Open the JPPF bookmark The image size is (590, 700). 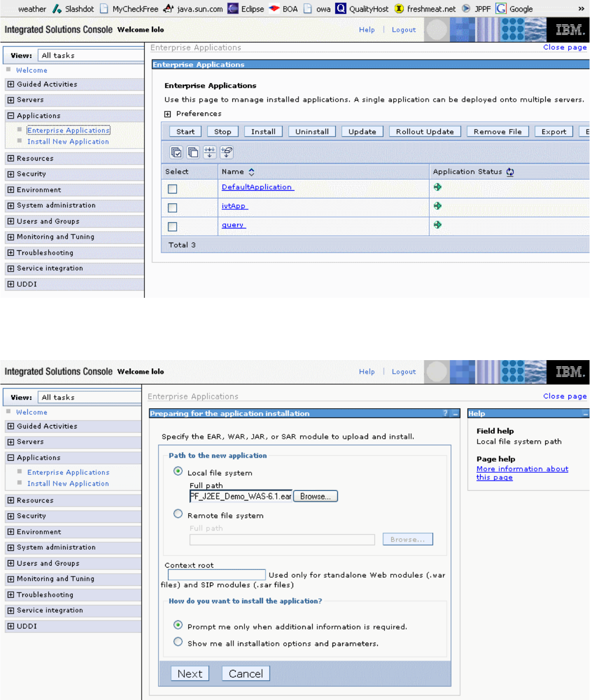[x=476, y=9]
